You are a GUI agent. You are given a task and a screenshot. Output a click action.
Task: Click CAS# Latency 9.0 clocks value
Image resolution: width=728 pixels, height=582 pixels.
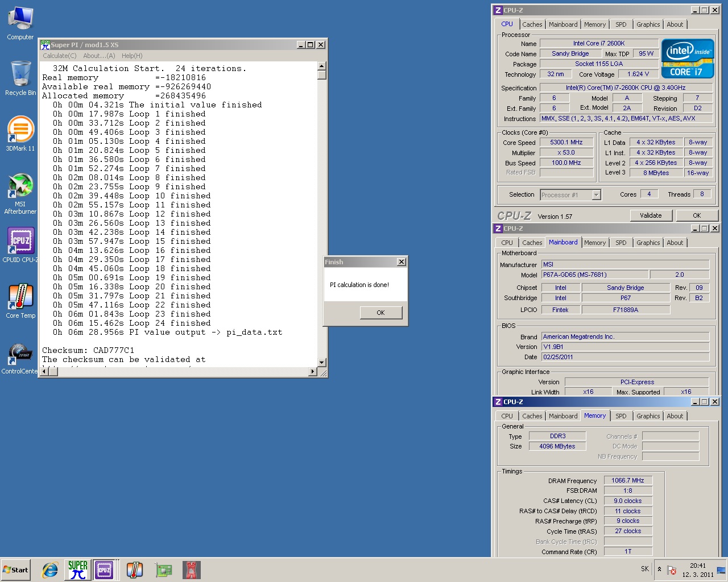point(628,501)
